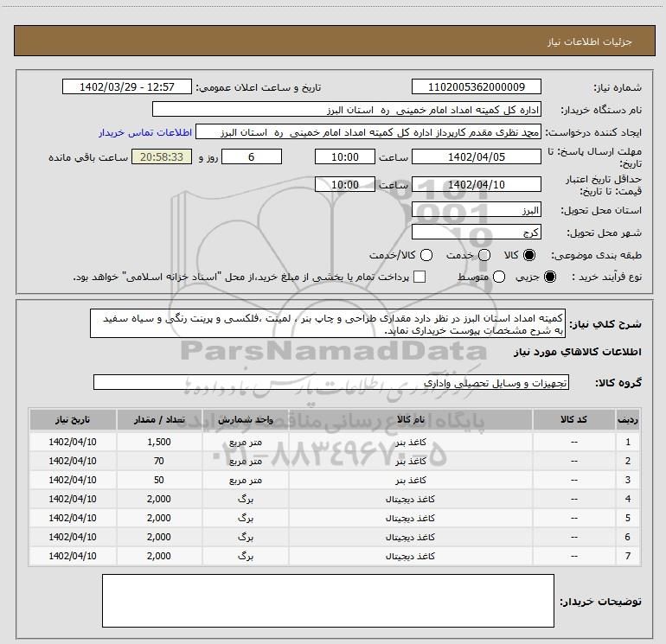Viewport: 666px width, 644px height.
Task: Click the تعداد / مقدار column header
Action: (159, 419)
